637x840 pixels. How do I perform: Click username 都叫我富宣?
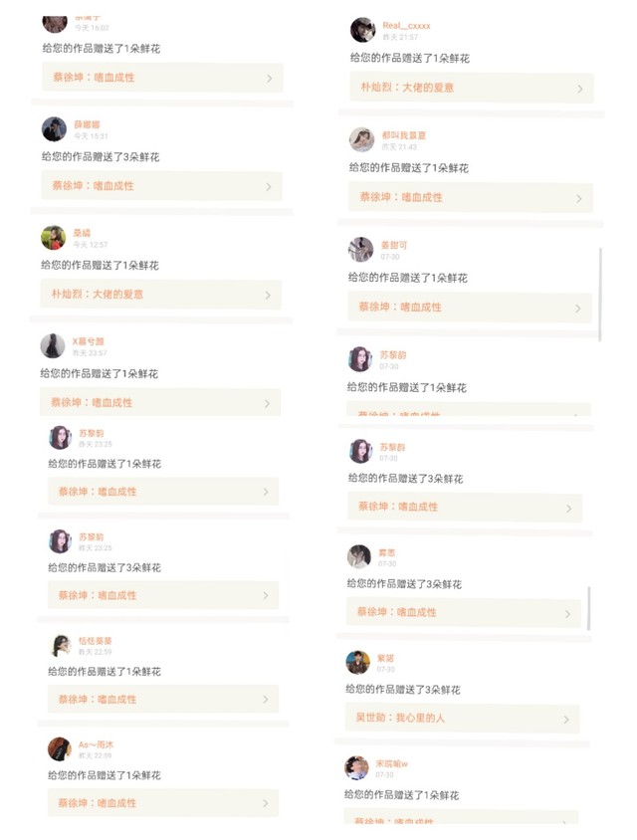404,135
